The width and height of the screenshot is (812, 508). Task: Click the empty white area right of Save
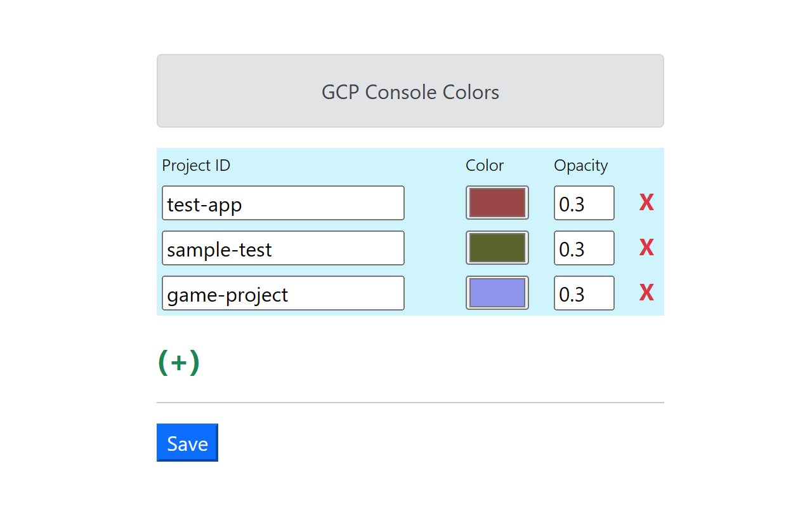pos(444,443)
